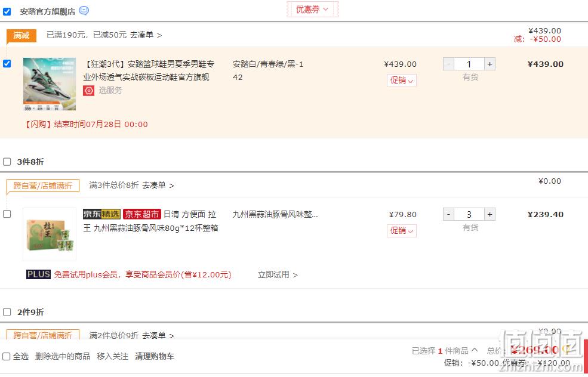Click 选服务 under the shoe title
This screenshot has width=588, height=377.
110,90
